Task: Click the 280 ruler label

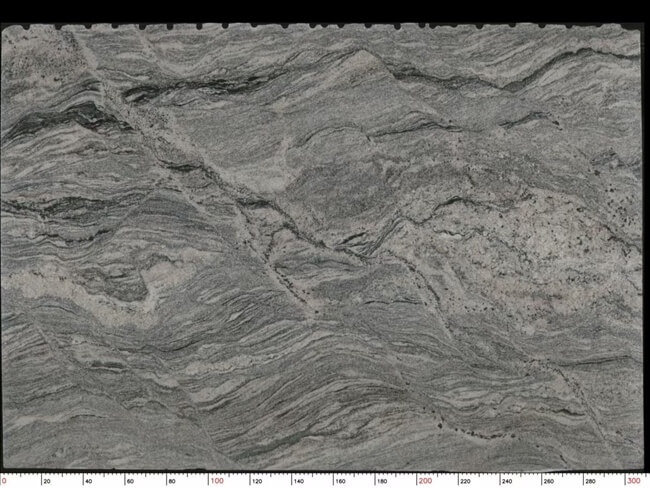Action: (590, 481)
